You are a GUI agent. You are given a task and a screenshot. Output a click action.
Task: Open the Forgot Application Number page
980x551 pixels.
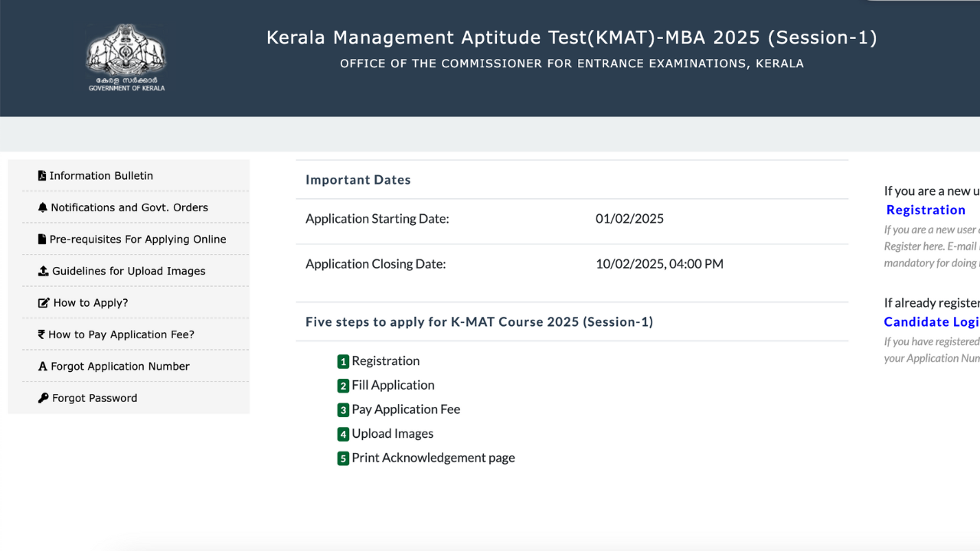click(x=119, y=366)
